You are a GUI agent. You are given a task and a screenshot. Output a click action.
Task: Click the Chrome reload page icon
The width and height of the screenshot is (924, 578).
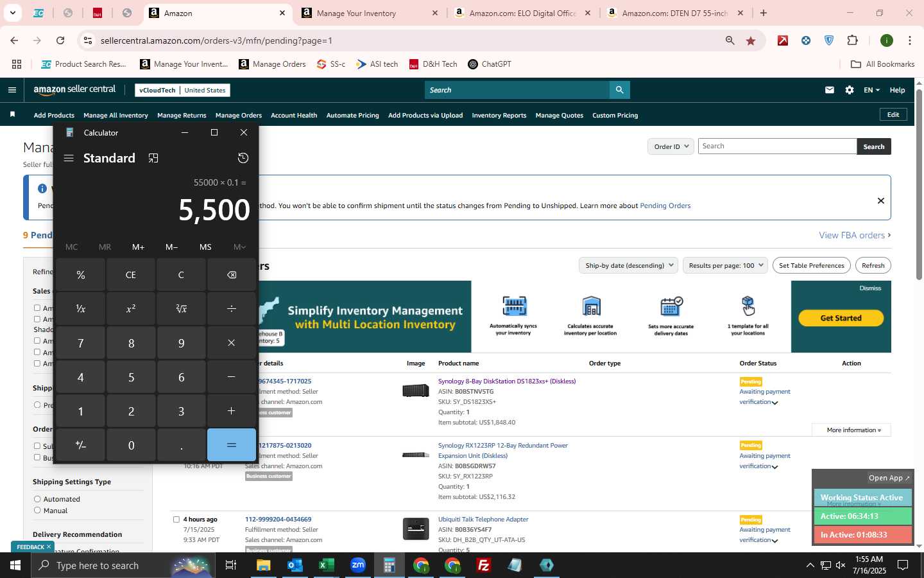(60, 40)
